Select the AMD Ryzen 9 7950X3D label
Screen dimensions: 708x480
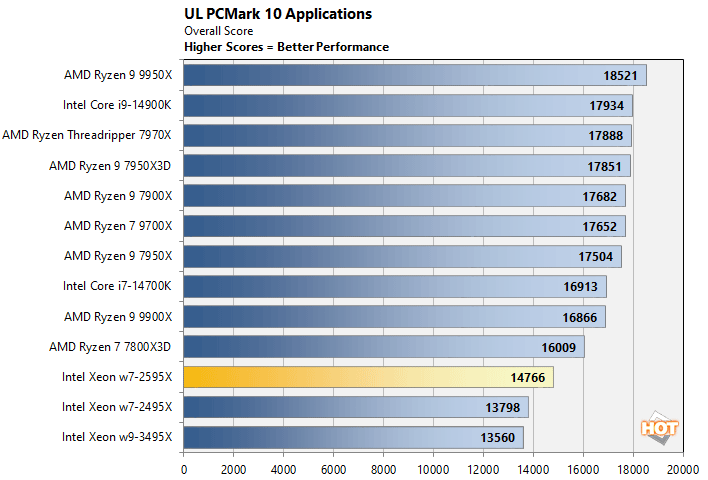click(x=110, y=166)
